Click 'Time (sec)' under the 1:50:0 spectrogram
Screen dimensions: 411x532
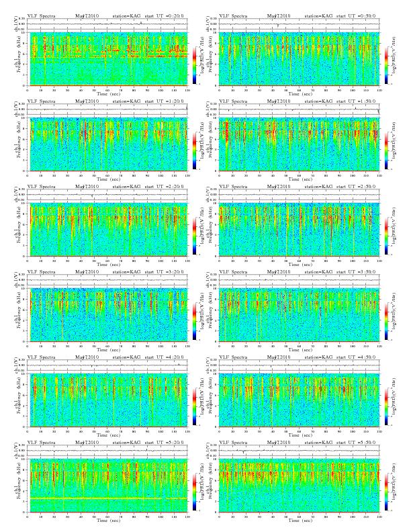(300, 179)
